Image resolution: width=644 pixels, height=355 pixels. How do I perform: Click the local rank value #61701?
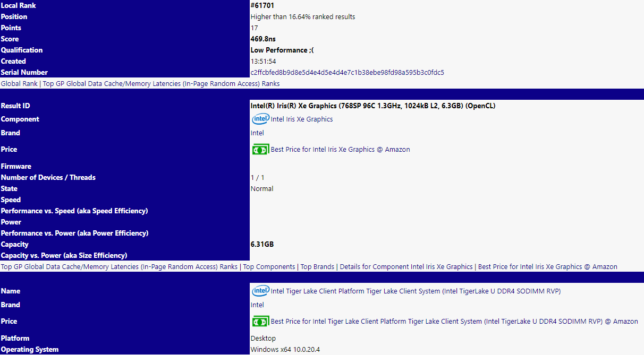coord(262,5)
